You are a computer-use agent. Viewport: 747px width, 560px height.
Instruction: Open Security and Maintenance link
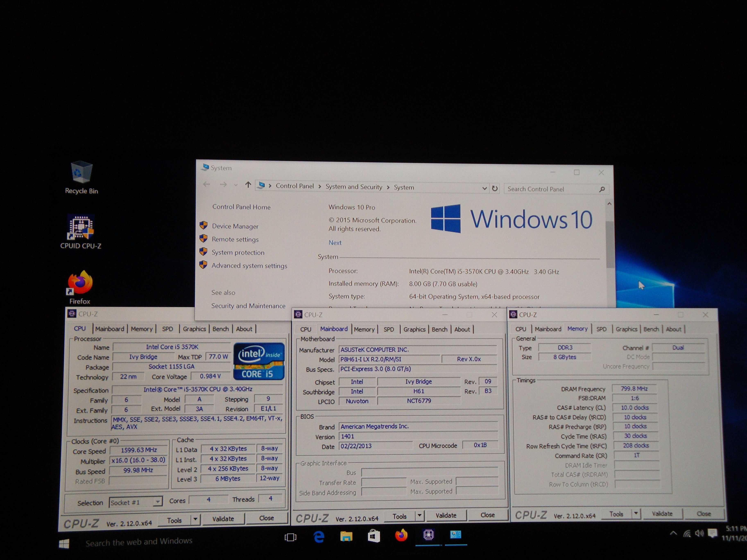(248, 306)
